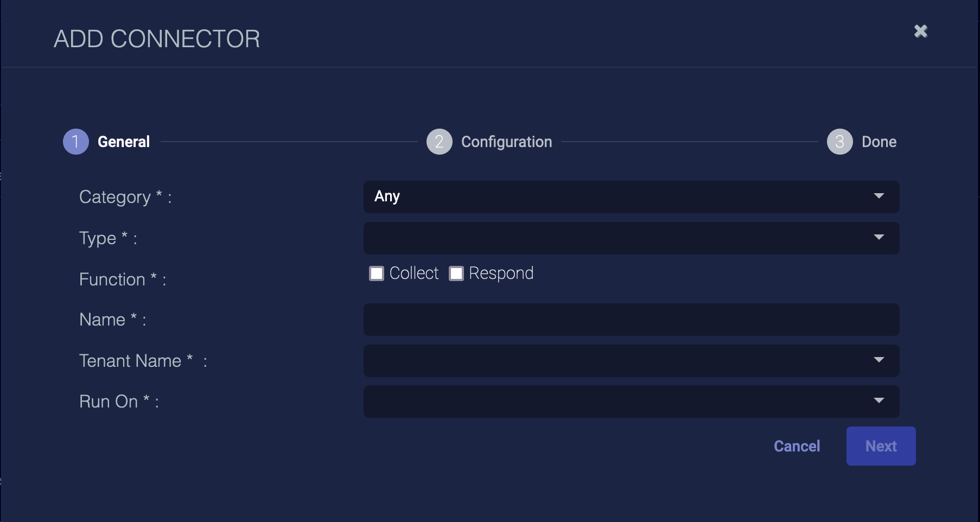The height and width of the screenshot is (522, 980).
Task: Click the Run On dropdown arrow icon
Action: [879, 400]
